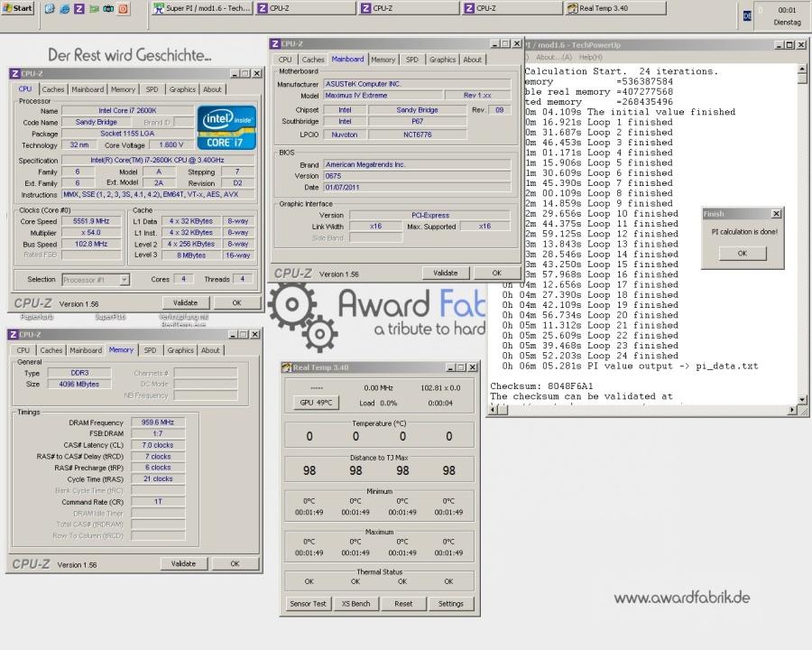Viewport: 812px width, 650px height.
Task: Click the Loop 24 finished line in Super PI
Action: point(590,356)
